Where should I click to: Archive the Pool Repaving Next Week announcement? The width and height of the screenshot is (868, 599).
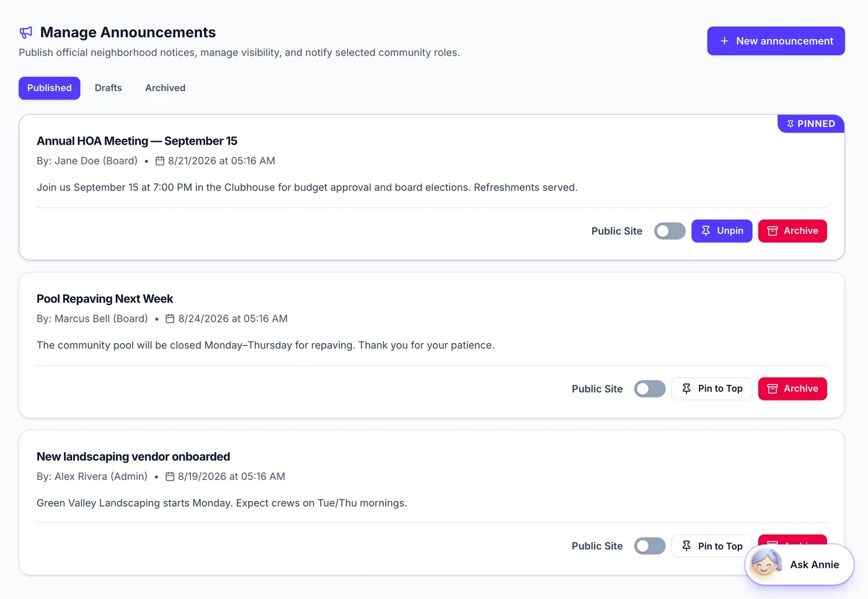(792, 389)
